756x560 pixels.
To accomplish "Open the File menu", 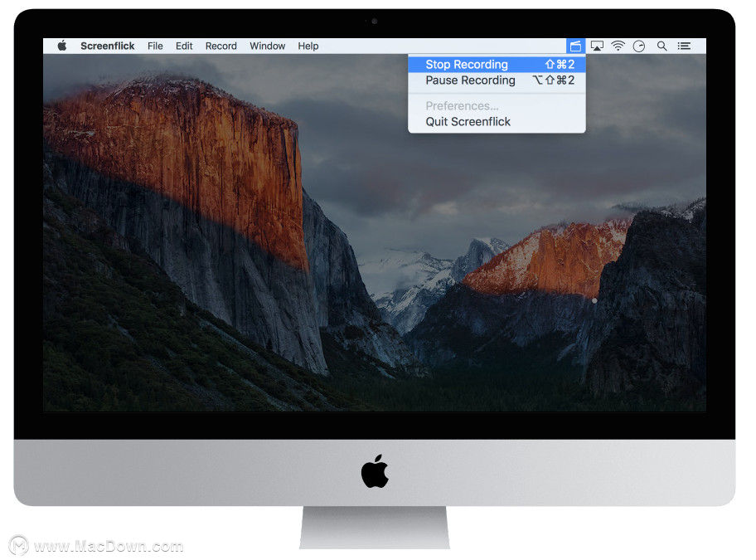I will (x=155, y=46).
